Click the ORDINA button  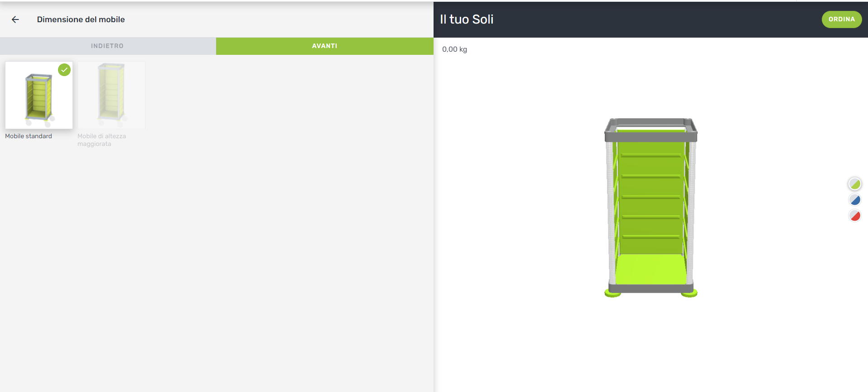(x=841, y=19)
